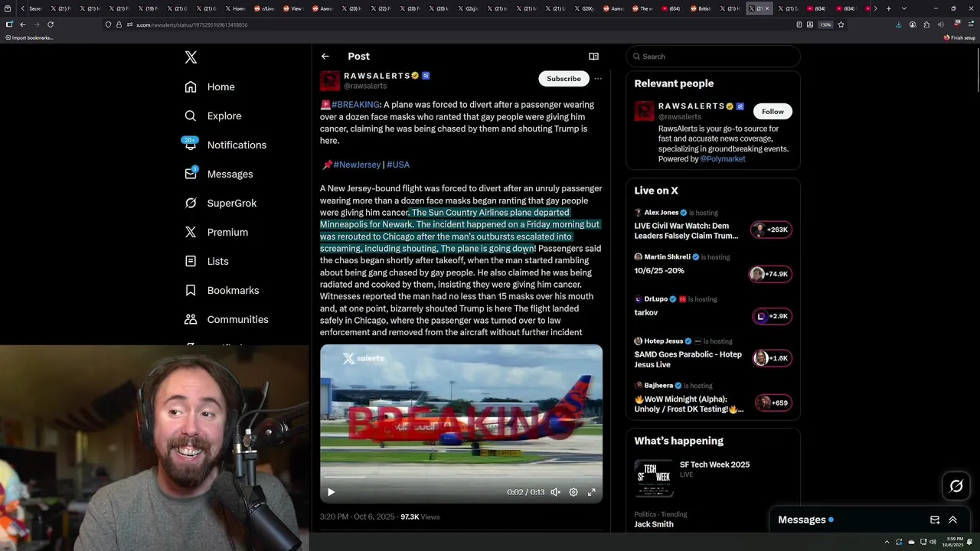Open DrLupo tarkov live stream
Viewport: 980px width, 551px height.
point(713,307)
